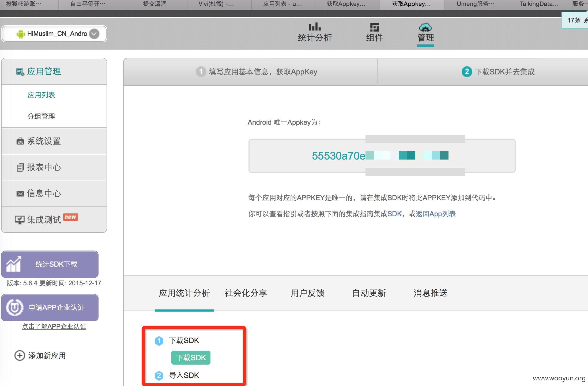Open the 点击了解APP企业认证 link
This screenshot has width=588, height=386.
click(x=54, y=327)
